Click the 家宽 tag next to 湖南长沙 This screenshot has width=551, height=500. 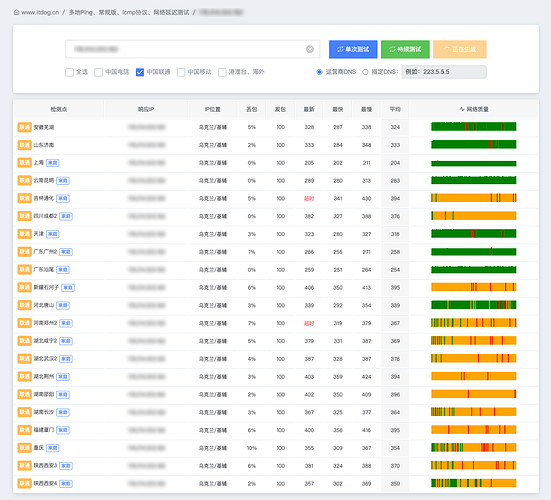tap(63, 412)
